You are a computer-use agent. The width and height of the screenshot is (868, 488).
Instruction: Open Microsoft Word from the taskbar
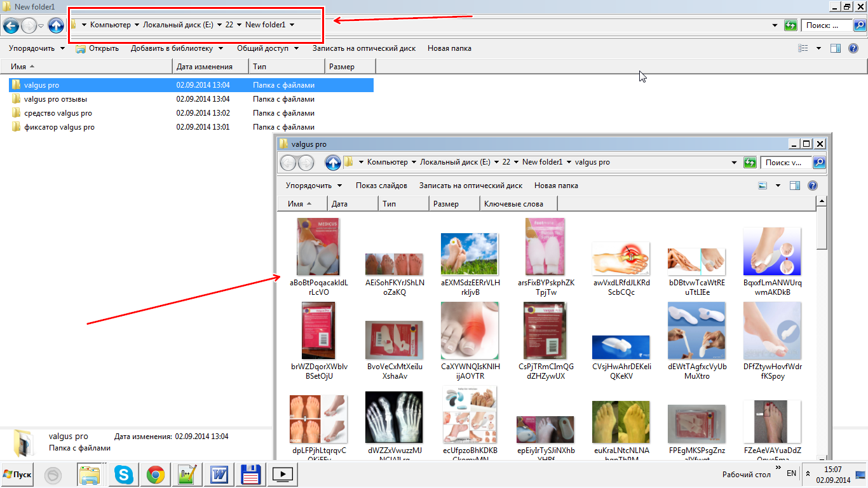pyautogui.click(x=220, y=475)
